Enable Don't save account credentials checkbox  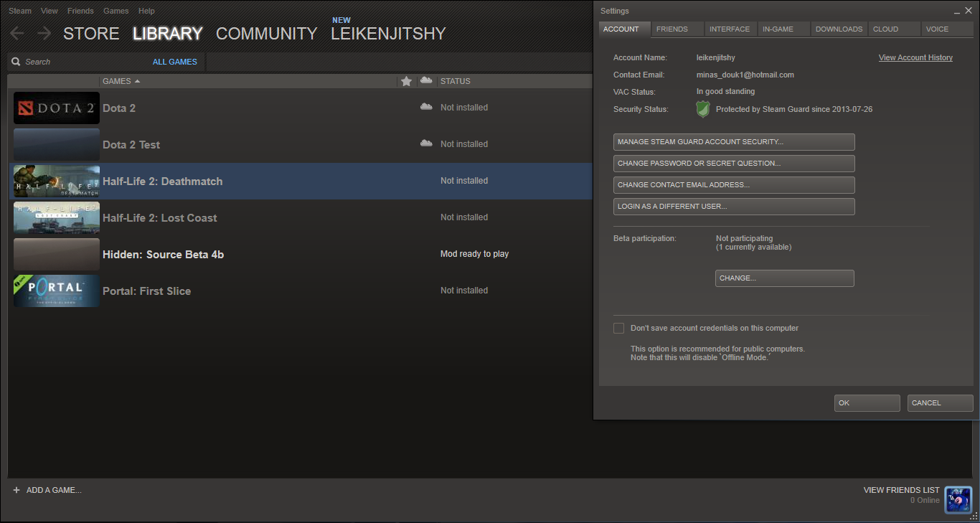pyautogui.click(x=618, y=328)
